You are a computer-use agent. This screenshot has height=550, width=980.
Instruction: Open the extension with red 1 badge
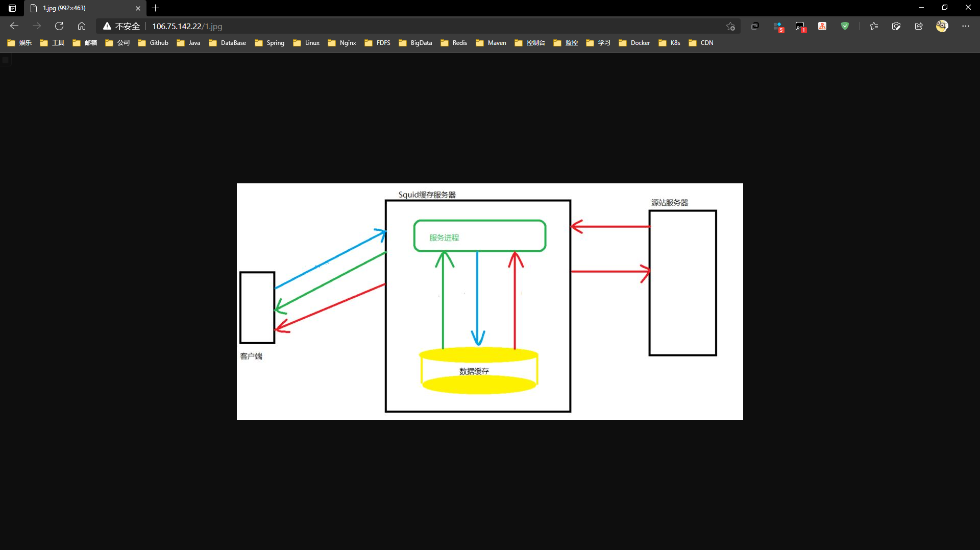click(x=800, y=27)
